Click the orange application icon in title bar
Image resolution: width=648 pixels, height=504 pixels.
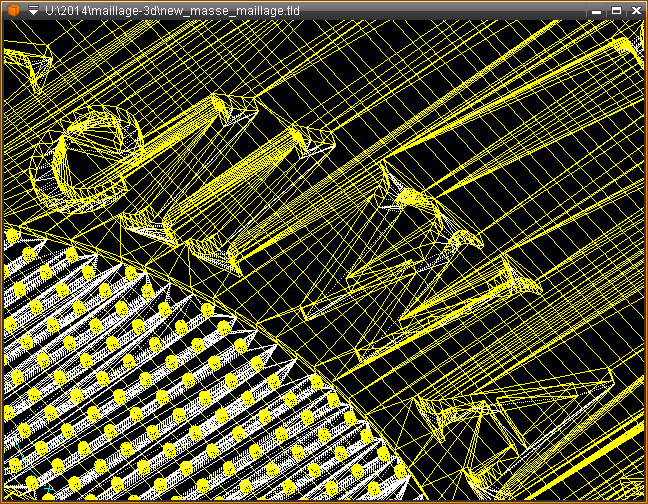pos(13,10)
